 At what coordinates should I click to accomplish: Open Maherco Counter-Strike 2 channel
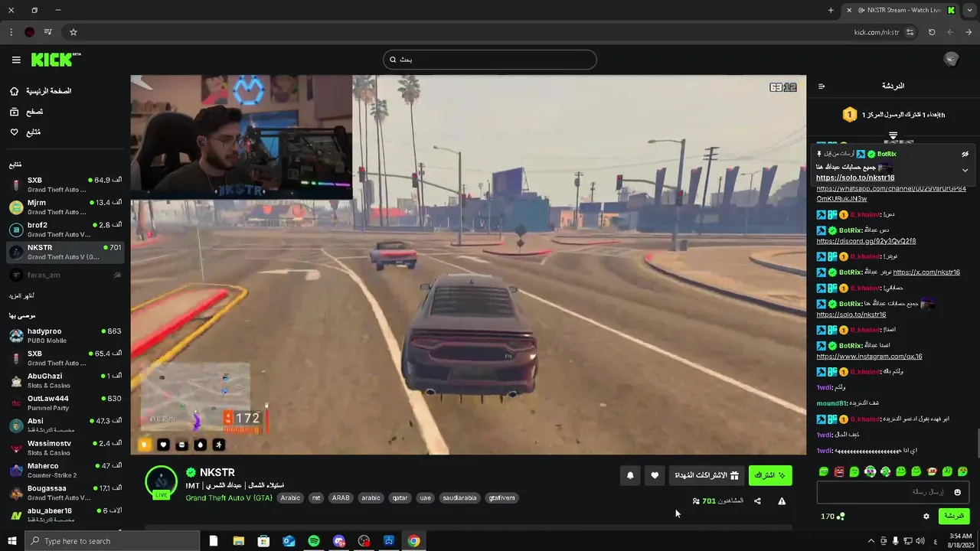point(65,470)
